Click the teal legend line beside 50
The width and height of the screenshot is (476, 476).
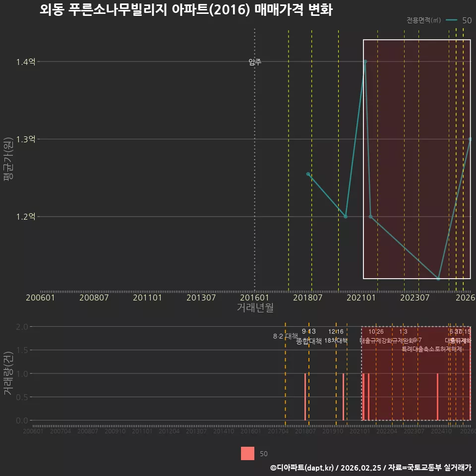pos(451,20)
